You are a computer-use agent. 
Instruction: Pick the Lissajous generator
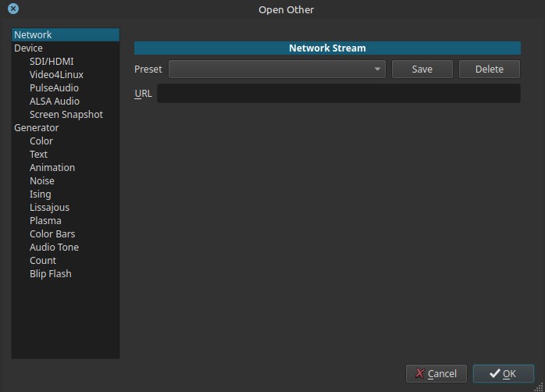tap(49, 208)
